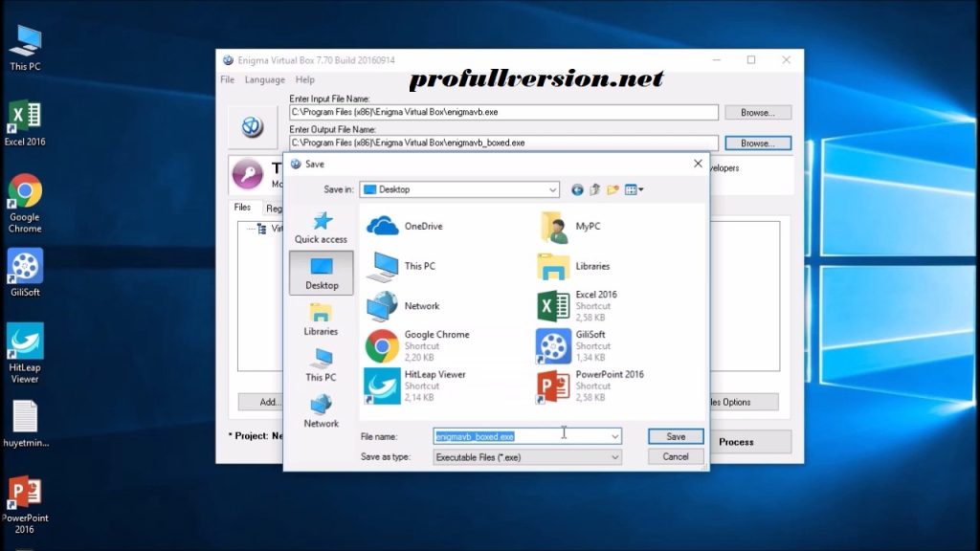Go up one folder level in Save dialog
The image size is (980, 551).
tap(594, 189)
